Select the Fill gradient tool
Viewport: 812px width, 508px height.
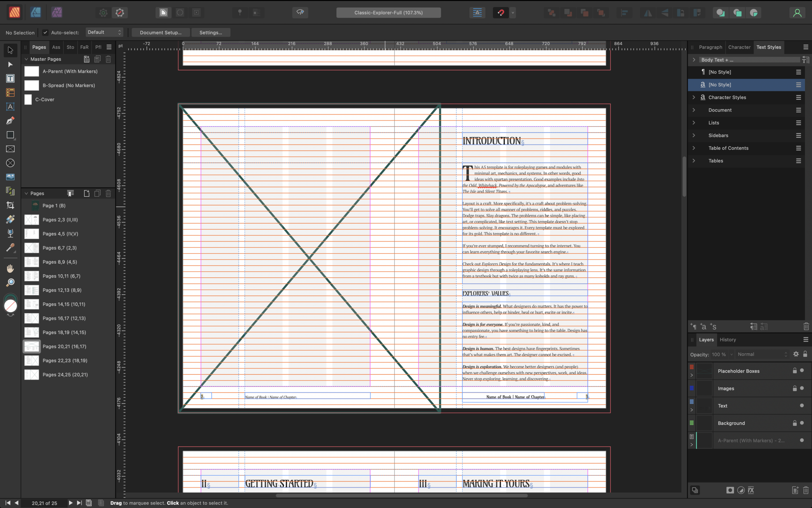click(10, 219)
